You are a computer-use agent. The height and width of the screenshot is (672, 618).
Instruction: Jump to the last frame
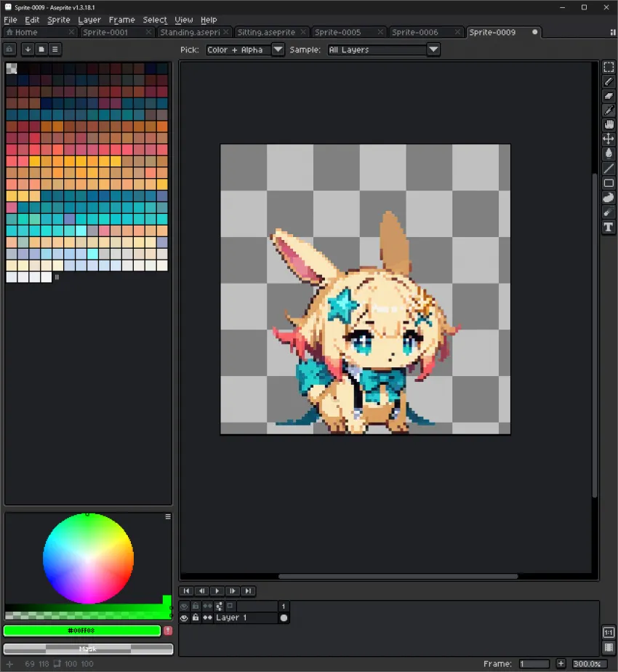point(248,591)
